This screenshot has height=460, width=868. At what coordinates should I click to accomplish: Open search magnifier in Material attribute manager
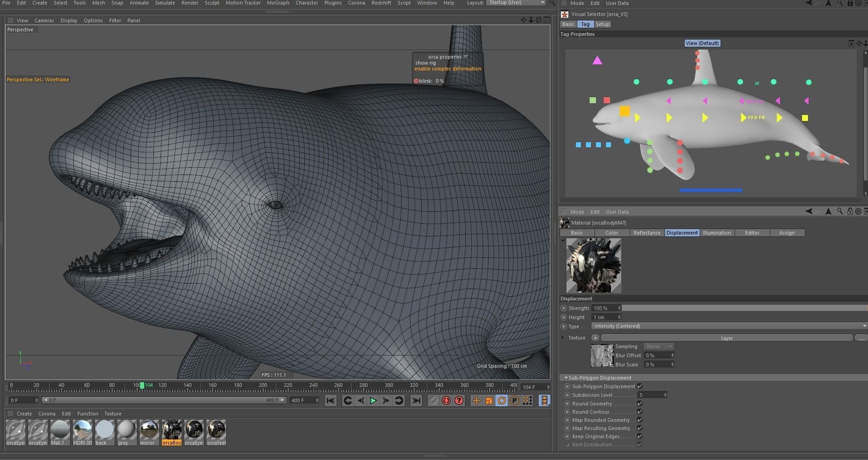pos(840,211)
